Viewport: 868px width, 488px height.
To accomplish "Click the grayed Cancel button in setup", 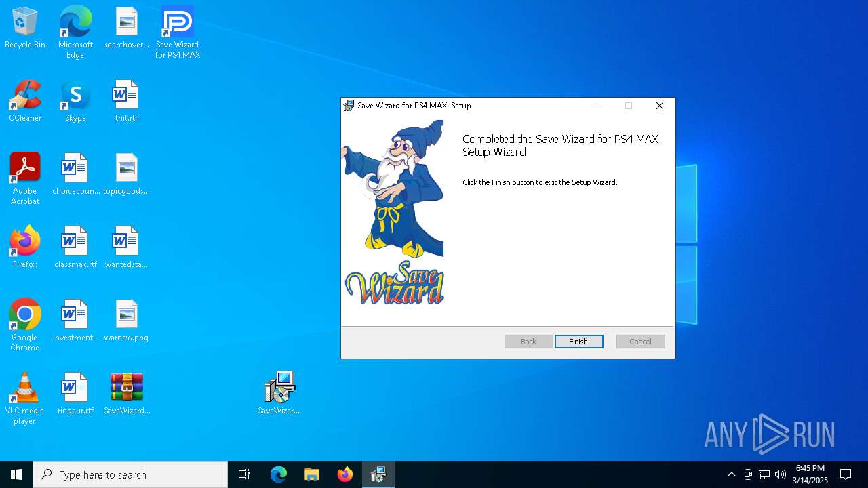I will pyautogui.click(x=640, y=342).
